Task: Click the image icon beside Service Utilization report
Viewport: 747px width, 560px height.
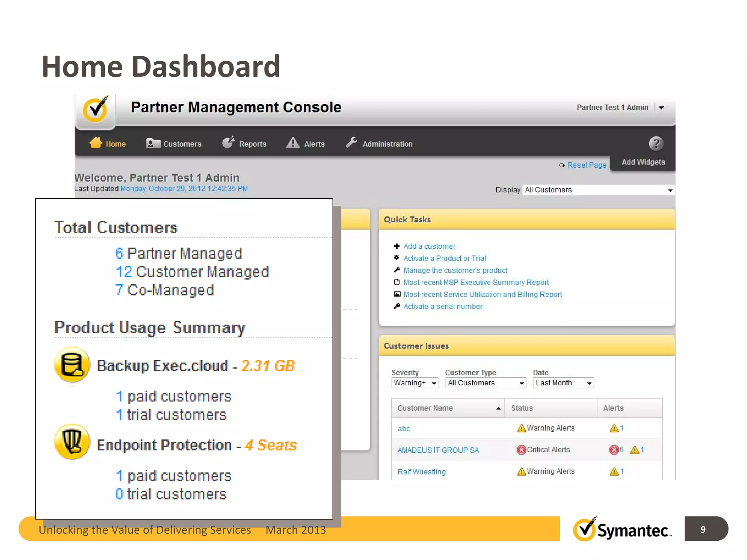Action: pyautogui.click(x=397, y=294)
